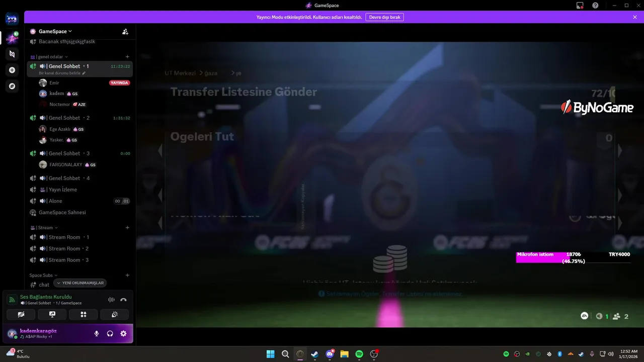The image size is (644, 362).
Task: Open the soundboard button
Action: pyautogui.click(x=115, y=314)
